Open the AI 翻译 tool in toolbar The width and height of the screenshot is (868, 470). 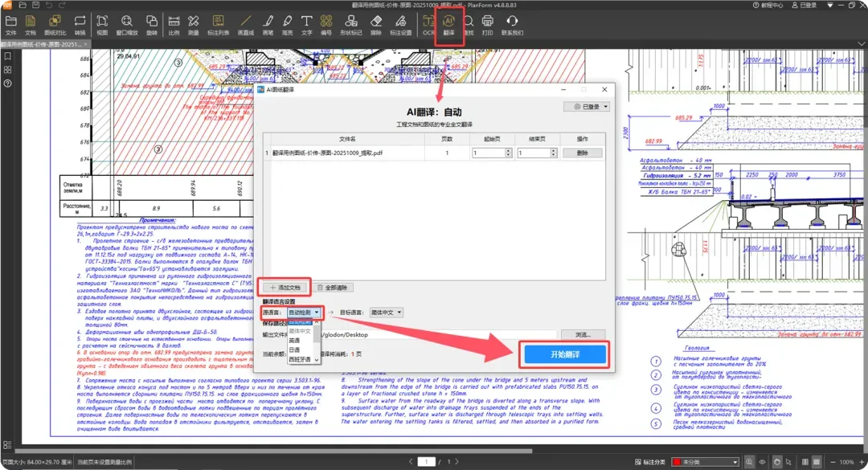pyautogui.click(x=448, y=25)
